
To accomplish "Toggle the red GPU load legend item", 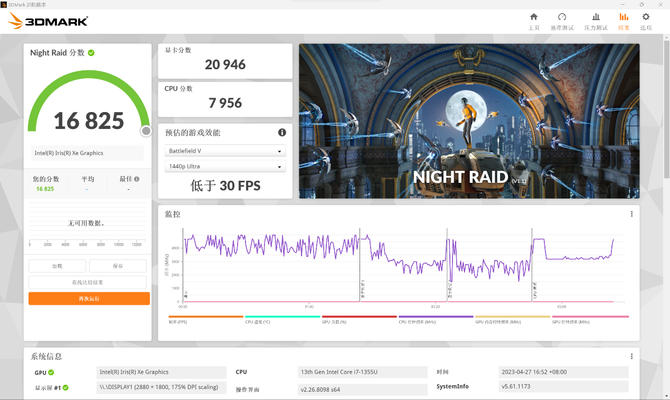I will [x=359, y=319].
